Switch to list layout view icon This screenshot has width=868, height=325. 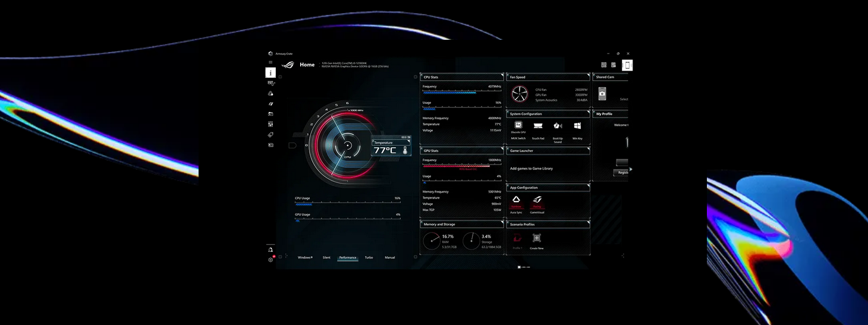[614, 65]
